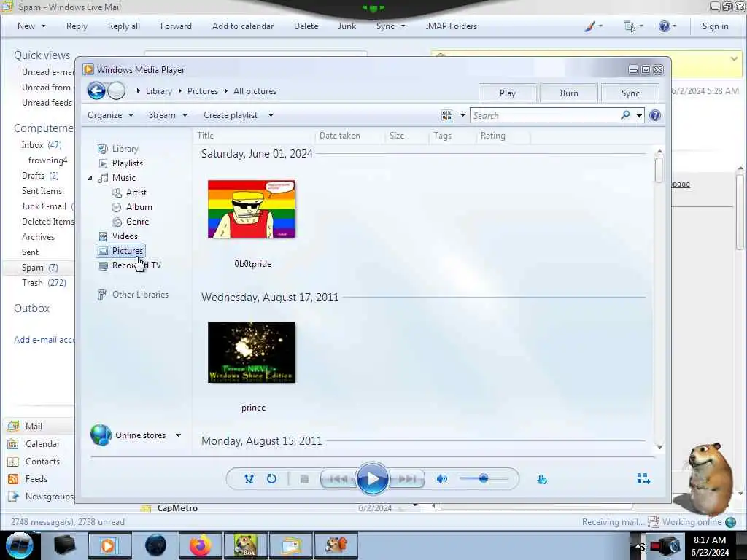
Task: Open Media Player help icon
Action: 655,115
